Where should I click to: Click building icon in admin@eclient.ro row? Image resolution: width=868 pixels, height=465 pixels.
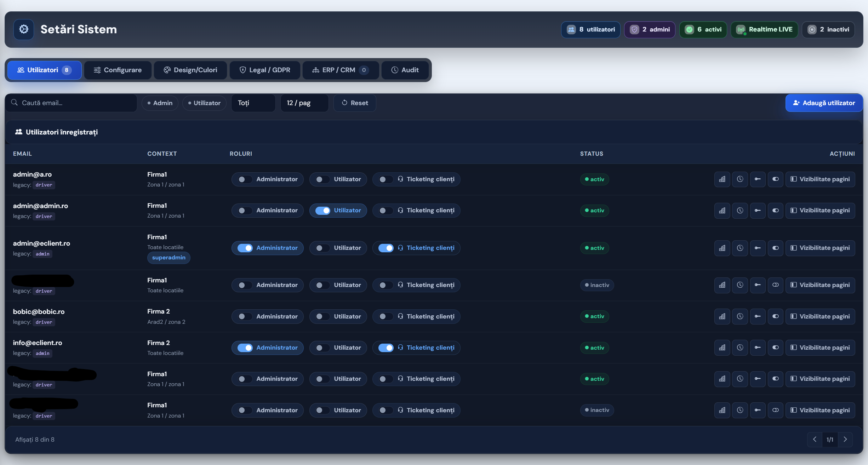click(x=722, y=248)
